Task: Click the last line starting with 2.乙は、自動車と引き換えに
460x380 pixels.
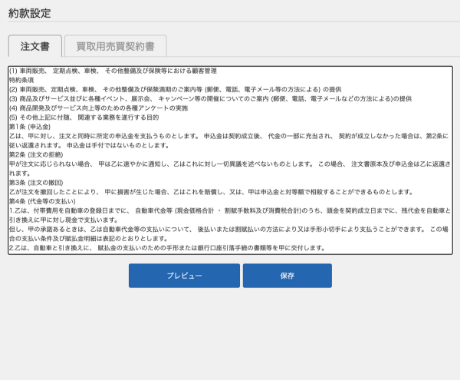Action: (x=167, y=248)
